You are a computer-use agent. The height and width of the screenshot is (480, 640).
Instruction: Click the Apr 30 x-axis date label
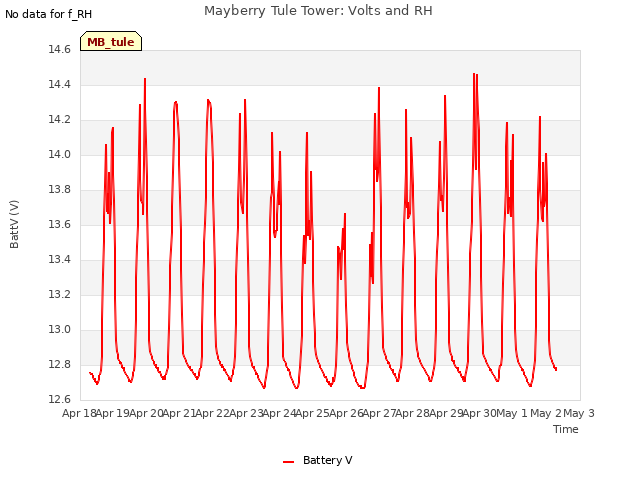(x=479, y=413)
